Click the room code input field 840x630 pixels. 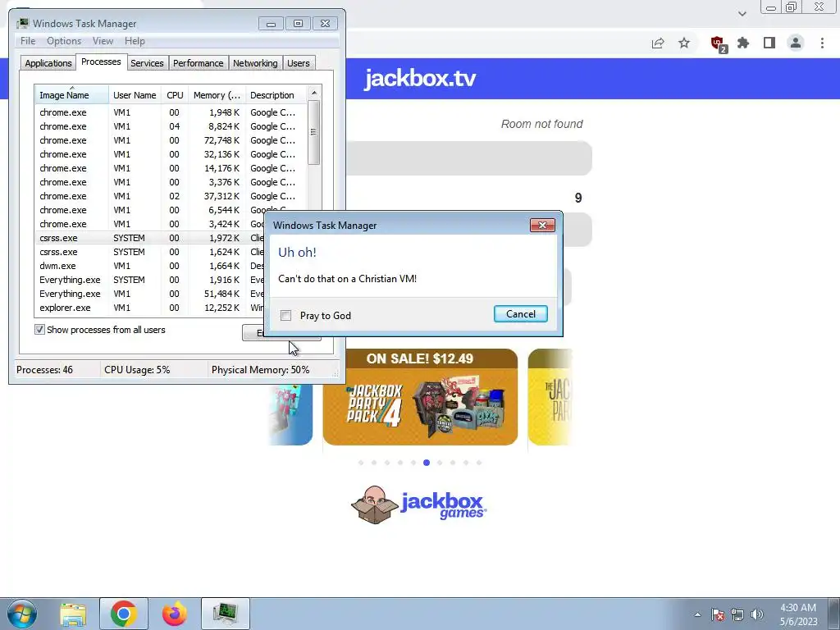469,158
